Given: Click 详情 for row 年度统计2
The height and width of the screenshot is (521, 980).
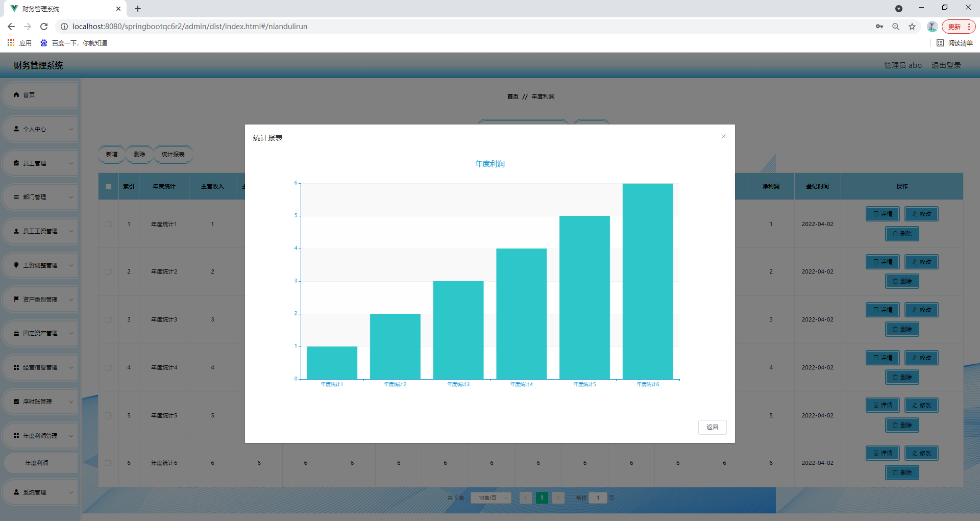Looking at the screenshot, I should (883, 262).
